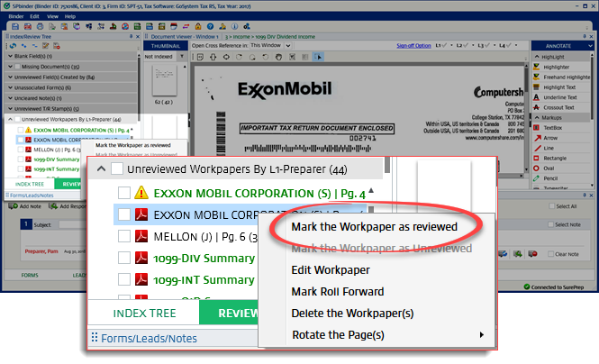The image size is (599, 364).
Task: Click the Connected to SurePrep status
Action: coord(554,287)
